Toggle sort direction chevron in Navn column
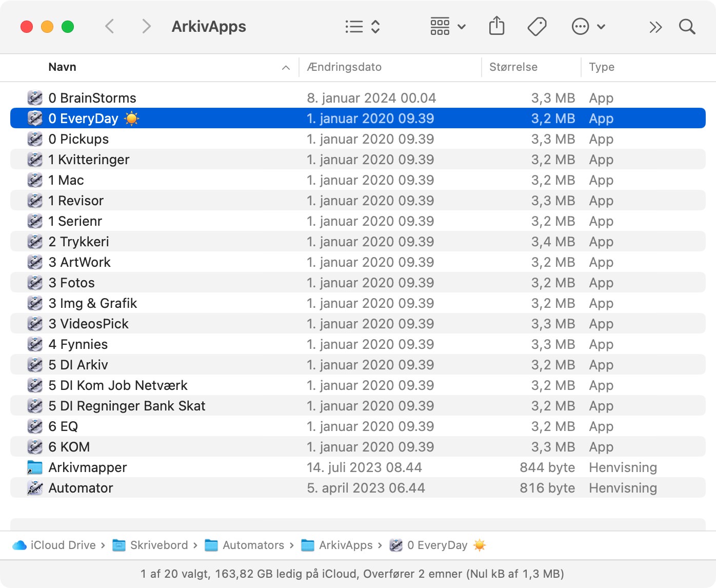Viewport: 716px width, 588px height. 286,68
